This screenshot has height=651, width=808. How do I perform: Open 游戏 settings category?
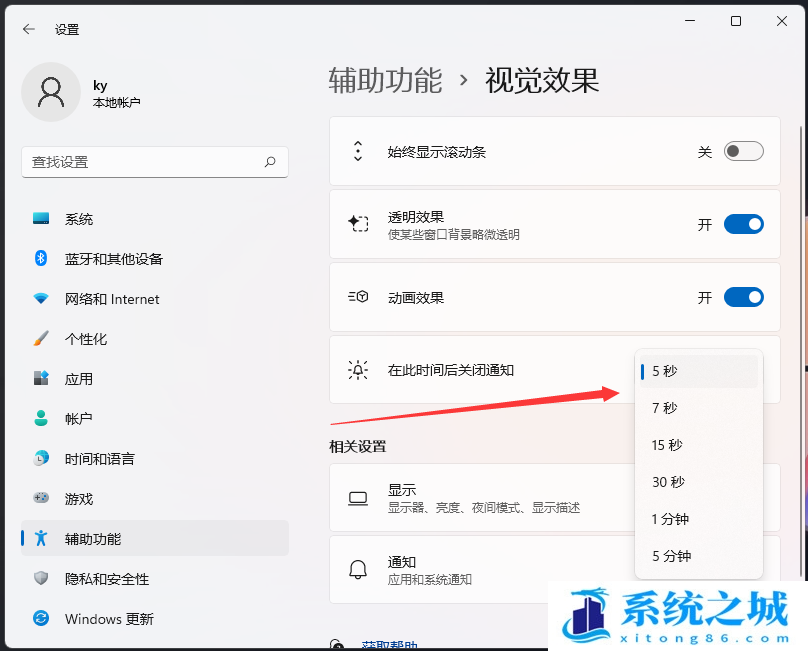coord(155,498)
